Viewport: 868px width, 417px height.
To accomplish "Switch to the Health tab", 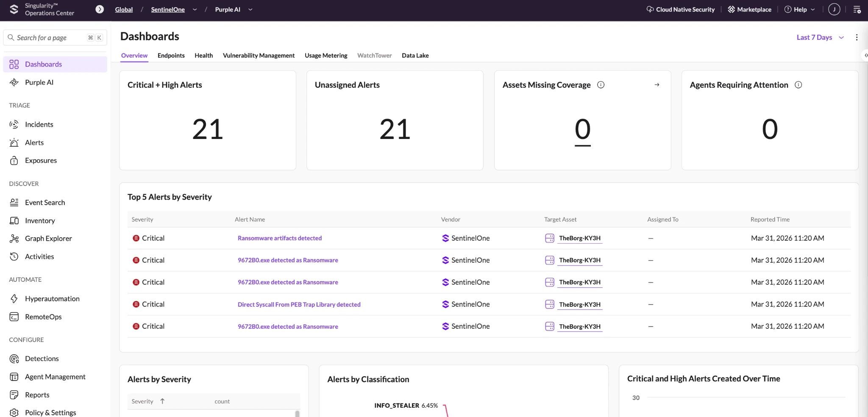I will click(203, 56).
